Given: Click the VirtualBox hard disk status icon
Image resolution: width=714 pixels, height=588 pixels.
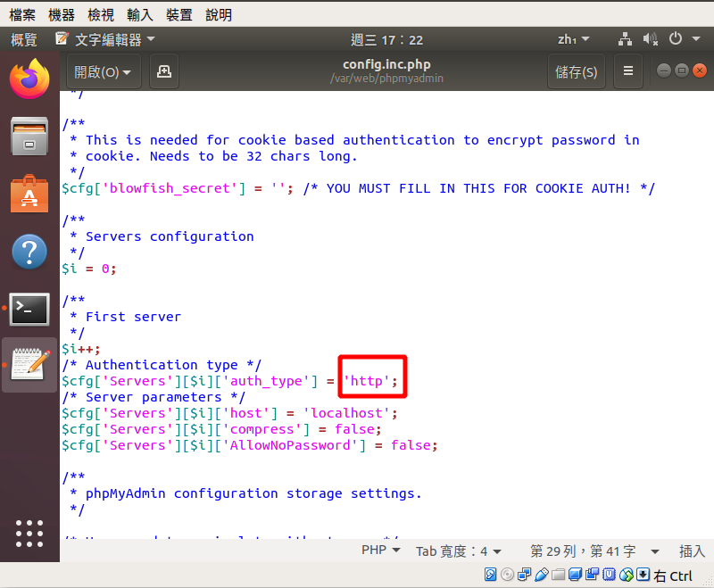Looking at the screenshot, I should tap(490, 575).
